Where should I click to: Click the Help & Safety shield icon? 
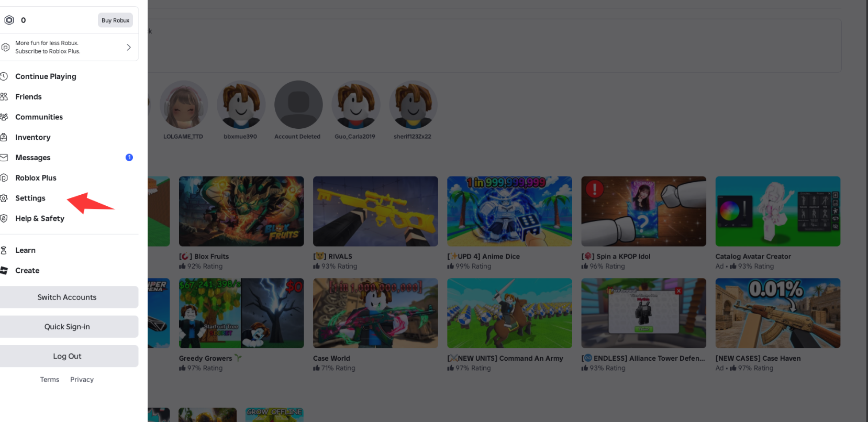(x=4, y=218)
